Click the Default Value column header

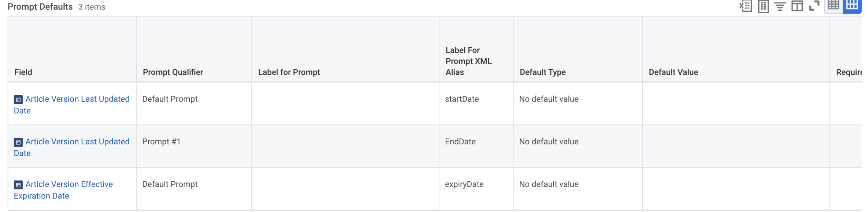point(673,72)
